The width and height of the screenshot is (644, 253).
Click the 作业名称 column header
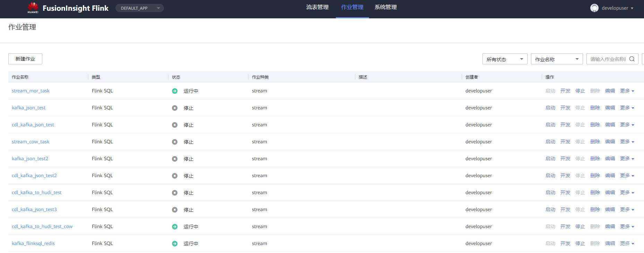[x=20, y=77]
